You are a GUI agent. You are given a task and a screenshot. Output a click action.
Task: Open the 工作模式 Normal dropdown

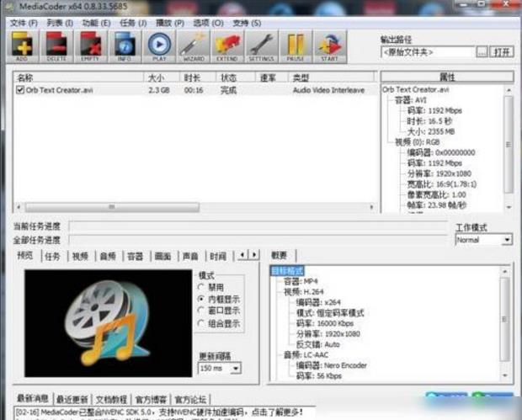click(483, 240)
